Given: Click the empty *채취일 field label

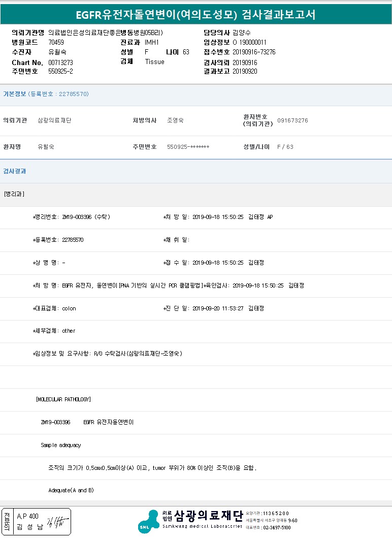Looking at the screenshot, I should (176, 240).
